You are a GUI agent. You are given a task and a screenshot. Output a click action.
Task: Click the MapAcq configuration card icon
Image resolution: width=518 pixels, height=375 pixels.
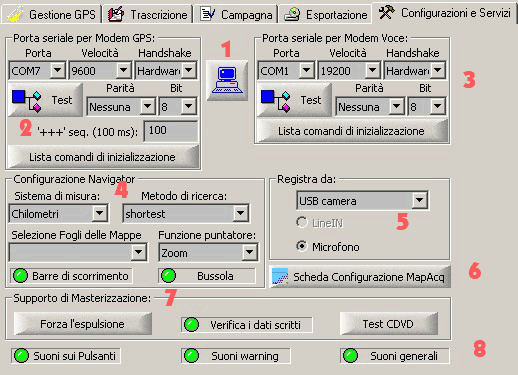(280, 277)
